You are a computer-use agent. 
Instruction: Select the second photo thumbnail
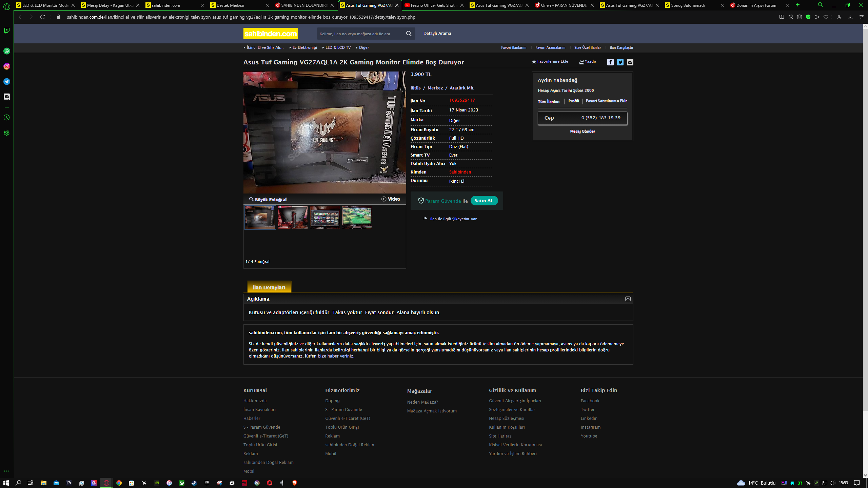(292, 218)
